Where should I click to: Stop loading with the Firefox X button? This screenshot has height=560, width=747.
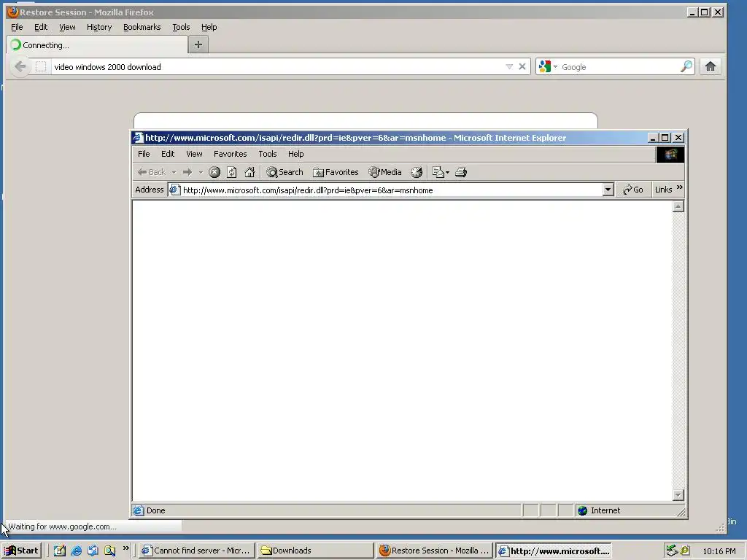(x=522, y=66)
